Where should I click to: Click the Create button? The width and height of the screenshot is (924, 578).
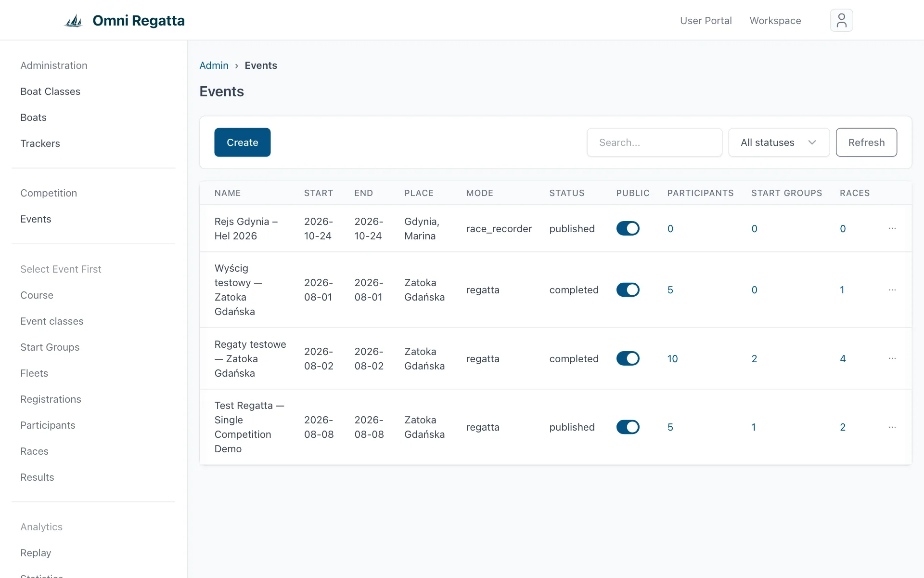tap(243, 143)
